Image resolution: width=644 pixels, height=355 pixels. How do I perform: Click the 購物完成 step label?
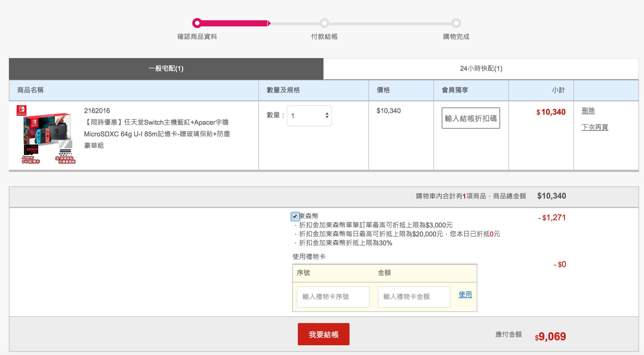[x=456, y=37]
